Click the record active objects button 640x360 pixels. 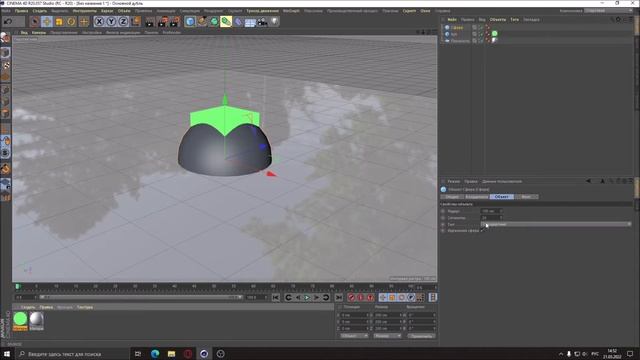click(x=351, y=297)
